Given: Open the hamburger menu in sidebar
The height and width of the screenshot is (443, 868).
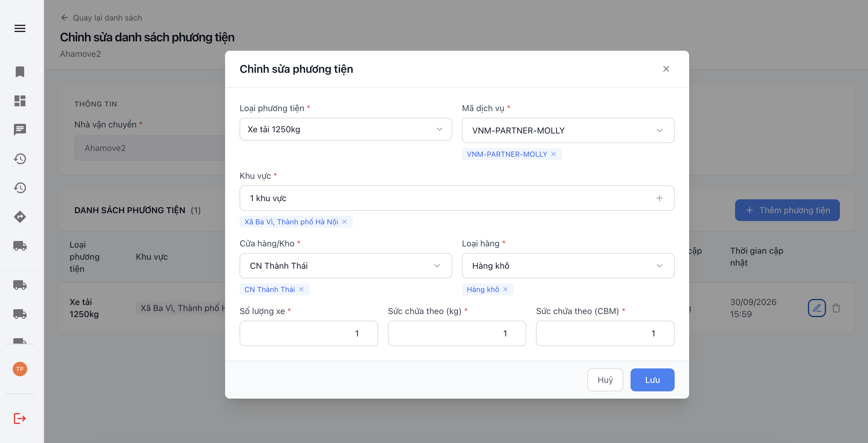Looking at the screenshot, I should pos(20,28).
